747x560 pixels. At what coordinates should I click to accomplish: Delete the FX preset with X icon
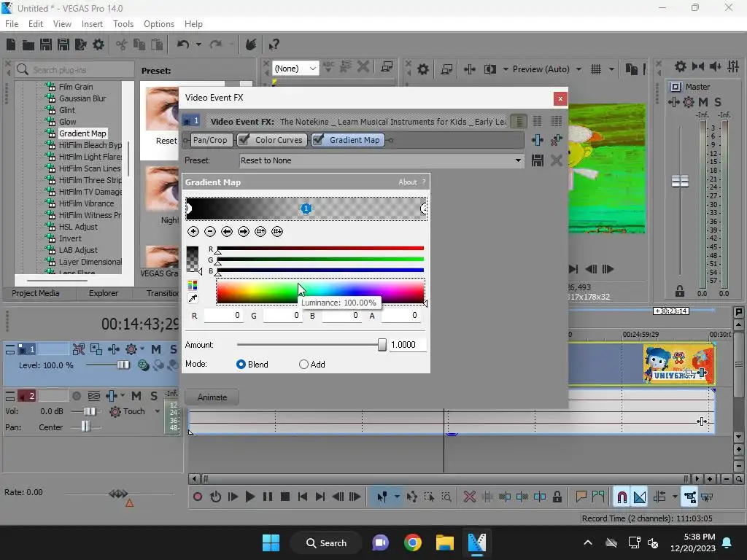pyautogui.click(x=557, y=160)
